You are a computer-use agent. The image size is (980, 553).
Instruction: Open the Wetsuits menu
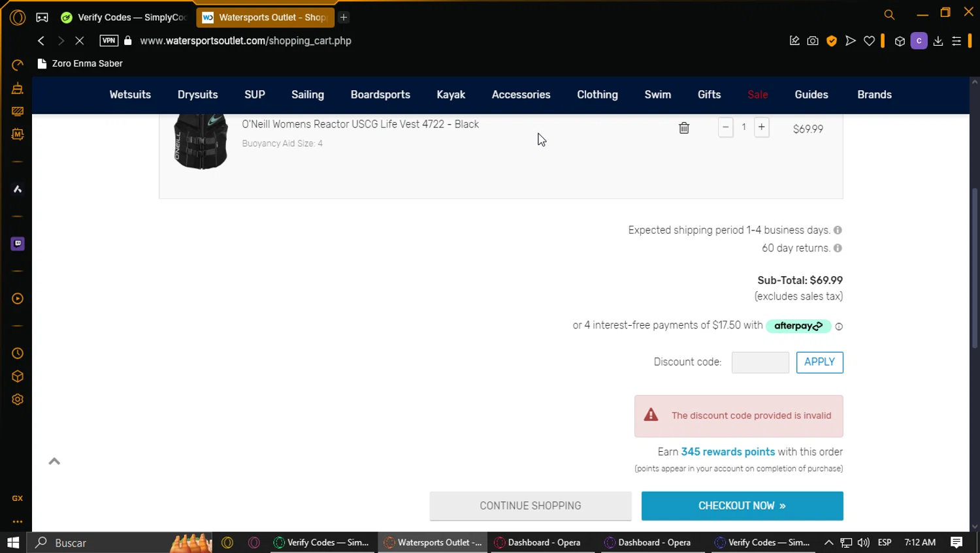[130, 95]
